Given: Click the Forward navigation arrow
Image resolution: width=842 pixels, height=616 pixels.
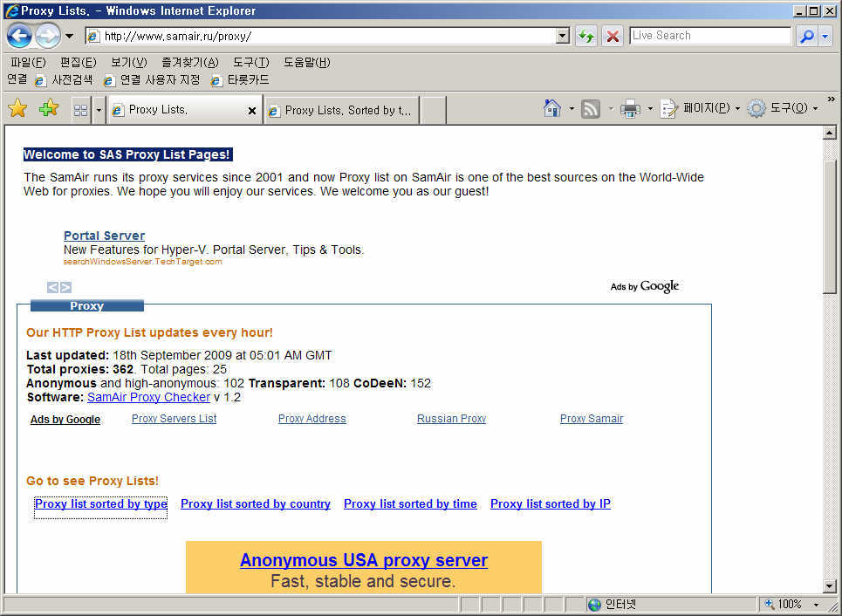Looking at the screenshot, I should (x=48, y=36).
